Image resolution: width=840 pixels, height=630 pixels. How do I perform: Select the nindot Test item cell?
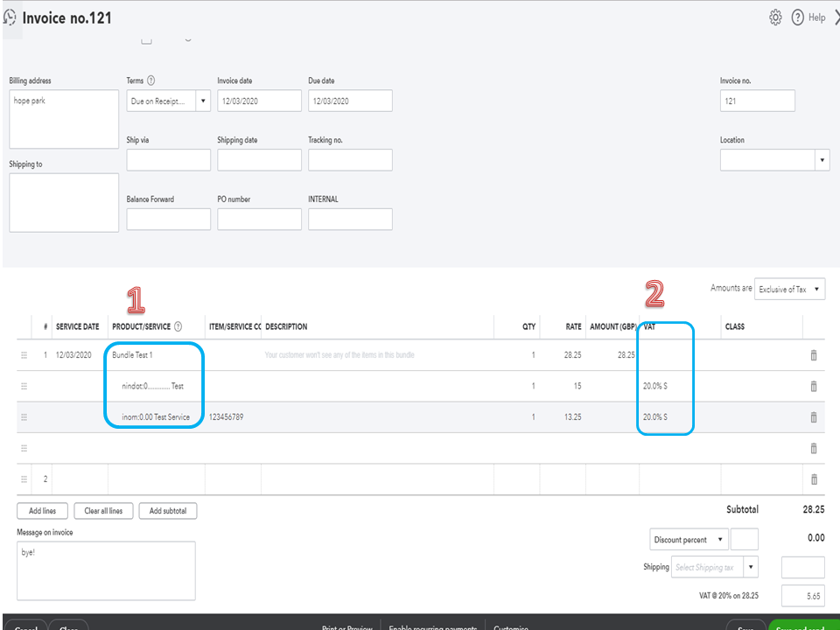[157, 386]
